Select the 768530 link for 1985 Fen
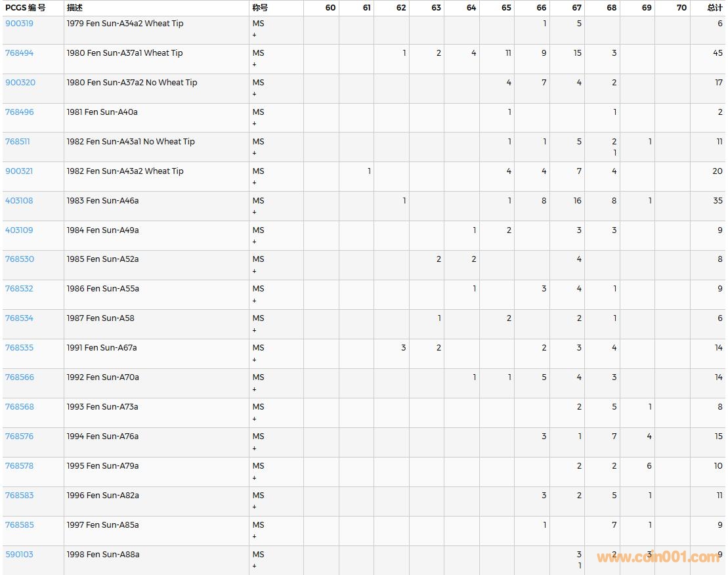The height and width of the screenshot is (575, 728). [19, 259]
